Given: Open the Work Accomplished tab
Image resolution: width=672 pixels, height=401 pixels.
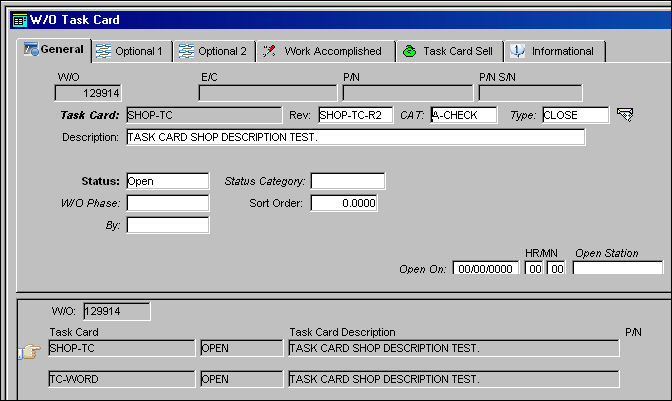Looking at the screenshot, I should [x=326, y=51].
